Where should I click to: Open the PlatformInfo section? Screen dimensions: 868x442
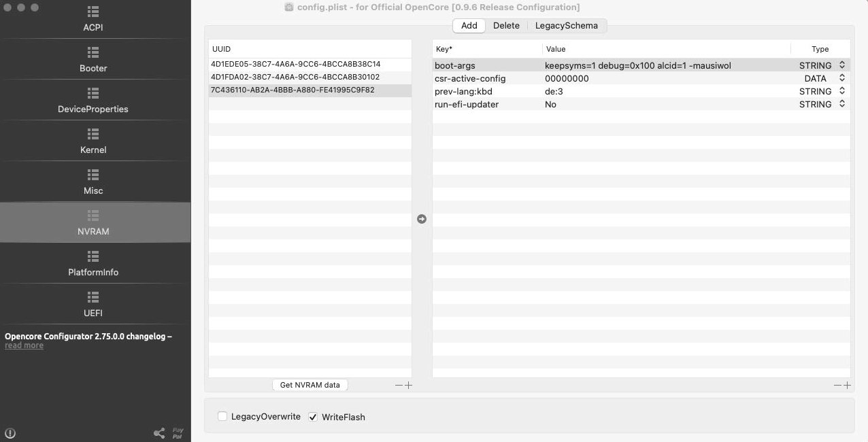[93, 264]
